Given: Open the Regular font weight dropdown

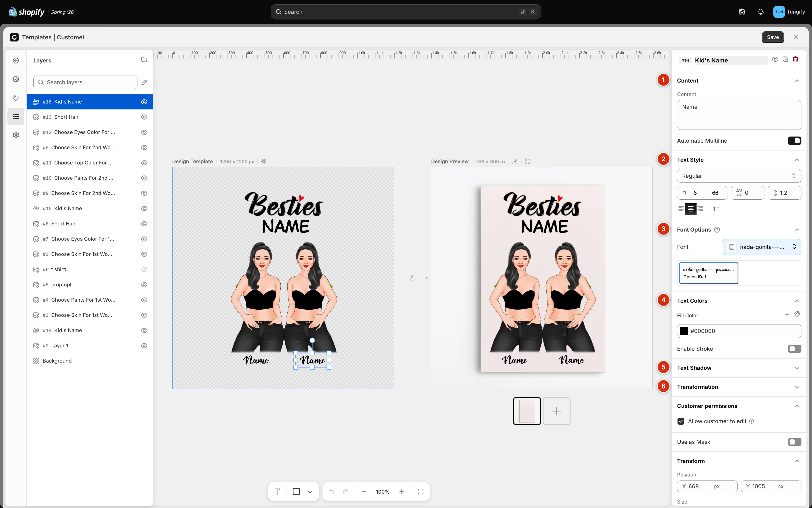Looking at the screenshot, I should 739,176.
